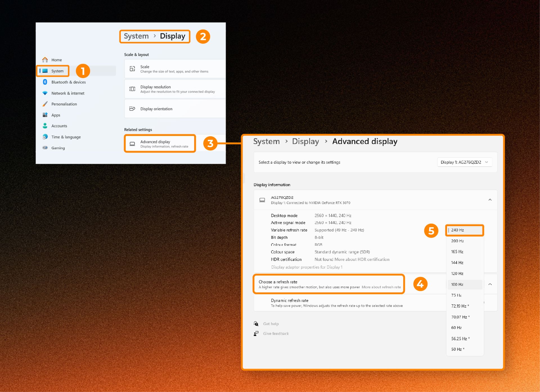Click the Get help icon
Image resolution: width=540 pixels, height=392 pixels.
[x=256, y=324]
